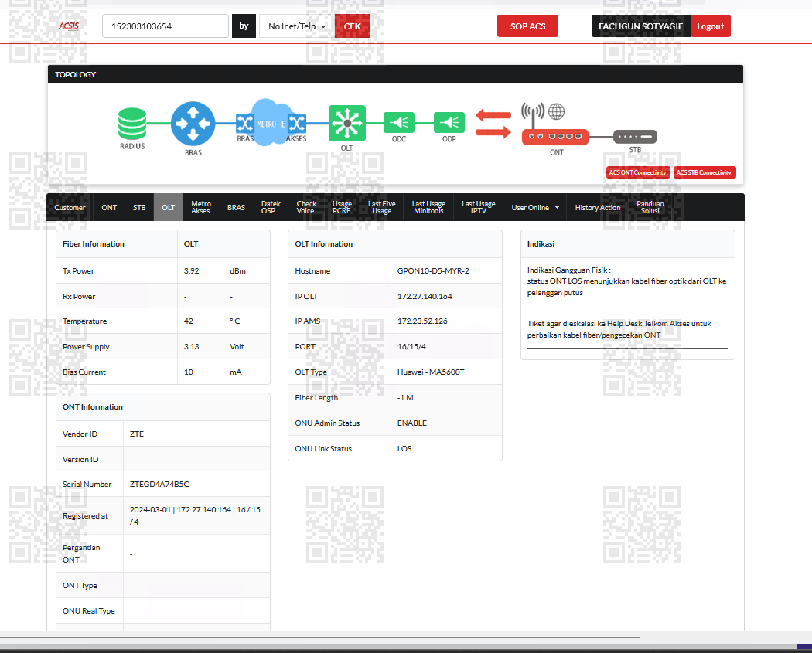Open the Last Usage Minitools tab
The image size is (812, 653).
point(428,207)
